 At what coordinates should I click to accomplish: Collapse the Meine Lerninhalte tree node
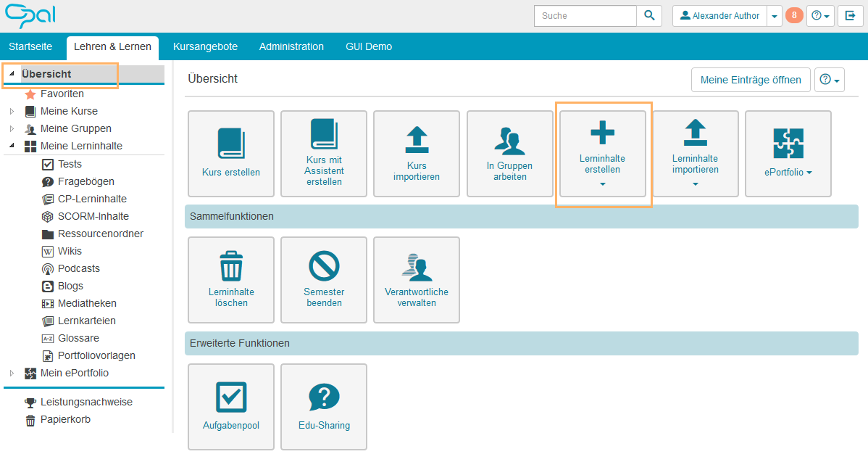tap(12, 147)
